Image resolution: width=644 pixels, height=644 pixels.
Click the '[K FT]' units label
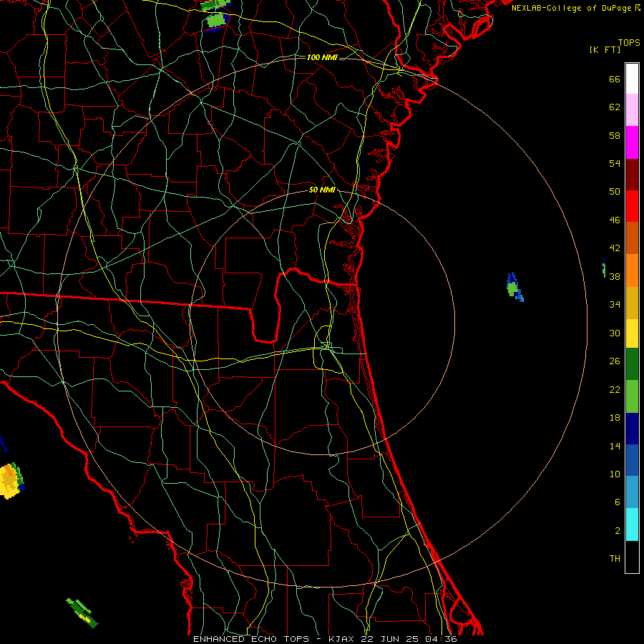coord(605,49)
